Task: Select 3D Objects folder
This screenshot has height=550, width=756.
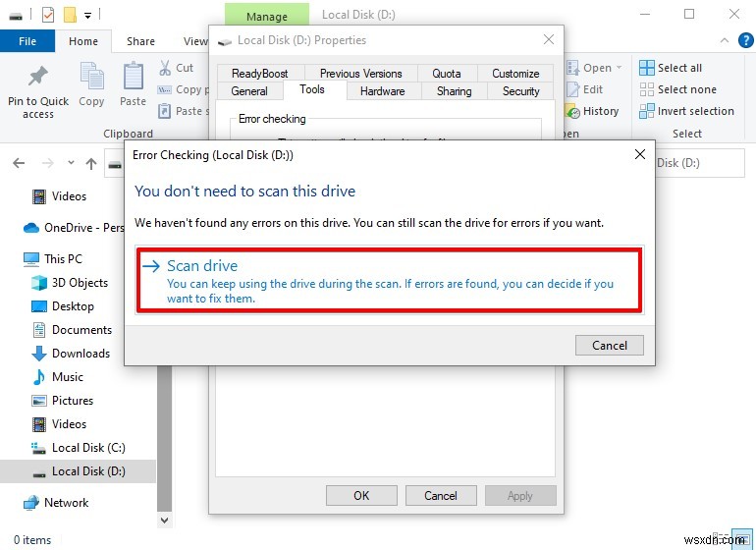Action: (70, 282)
